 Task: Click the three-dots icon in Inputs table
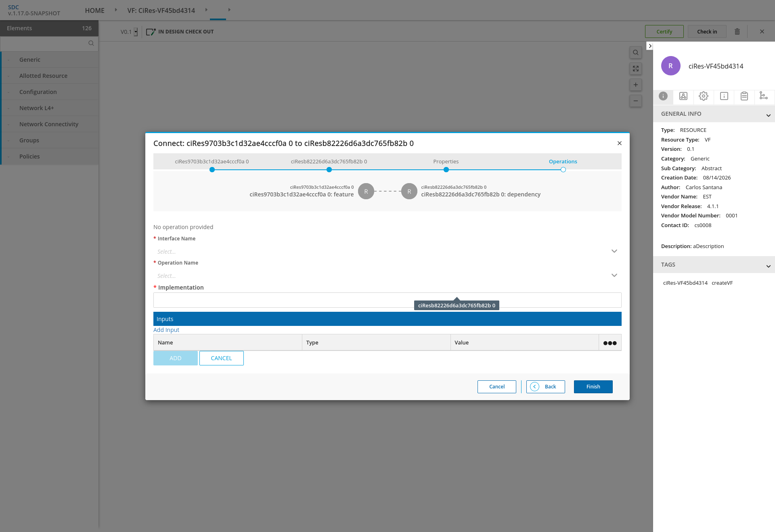tap(610, 343)
